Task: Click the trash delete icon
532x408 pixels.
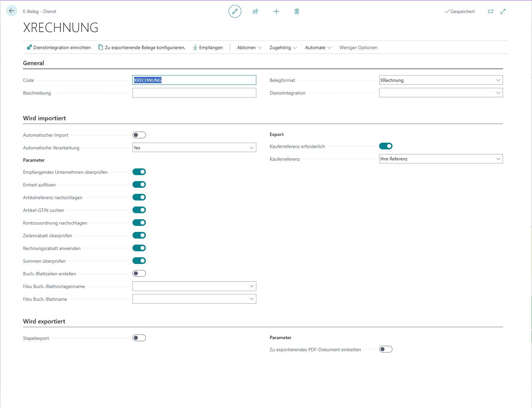Action: coord(297,11)
